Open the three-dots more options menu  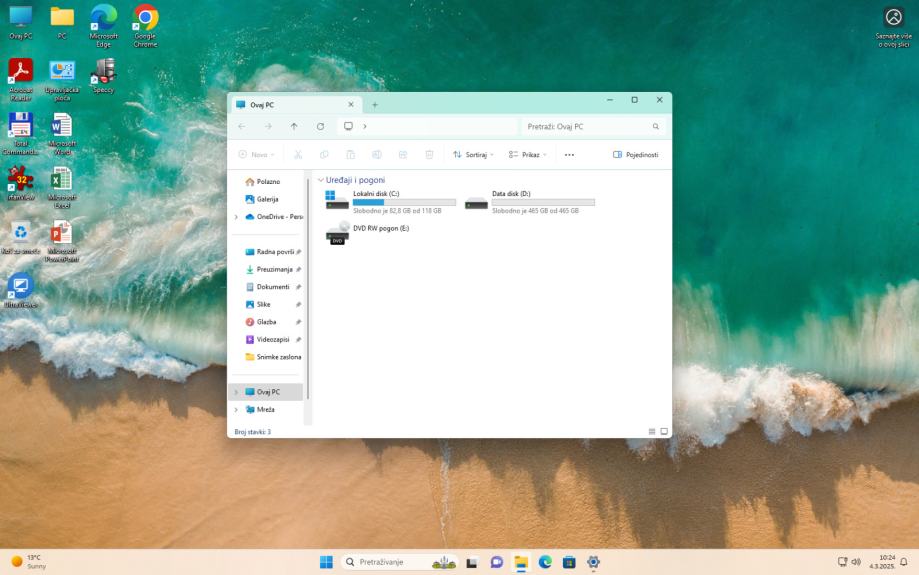[x=569, y=155]
